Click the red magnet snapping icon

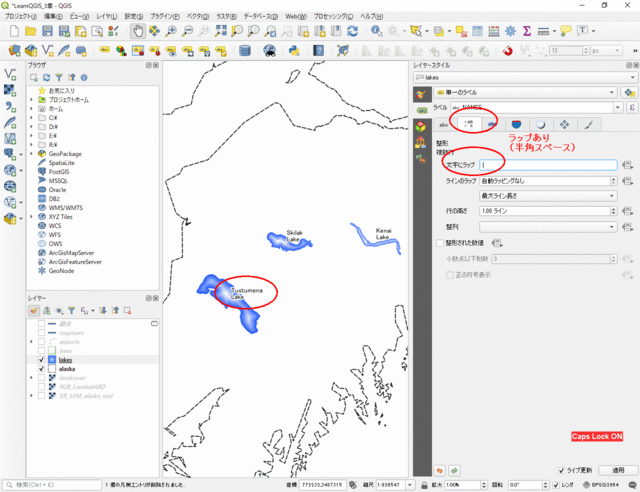(507, 51)
